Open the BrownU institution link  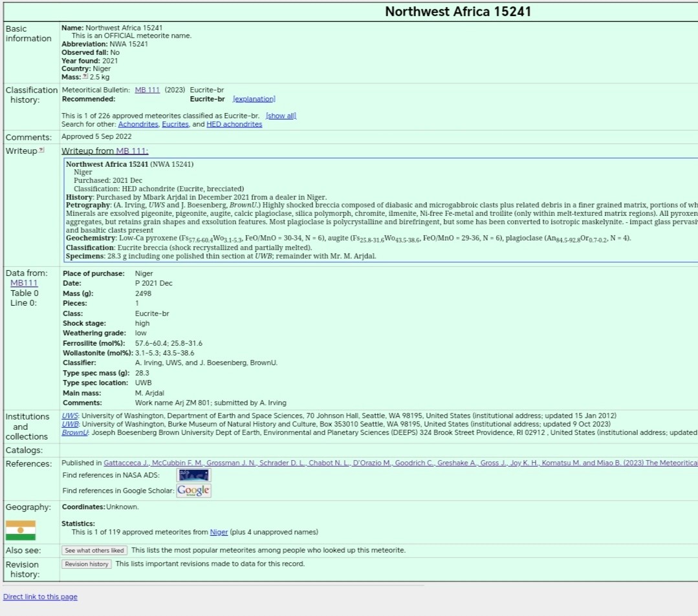[75, 432]
